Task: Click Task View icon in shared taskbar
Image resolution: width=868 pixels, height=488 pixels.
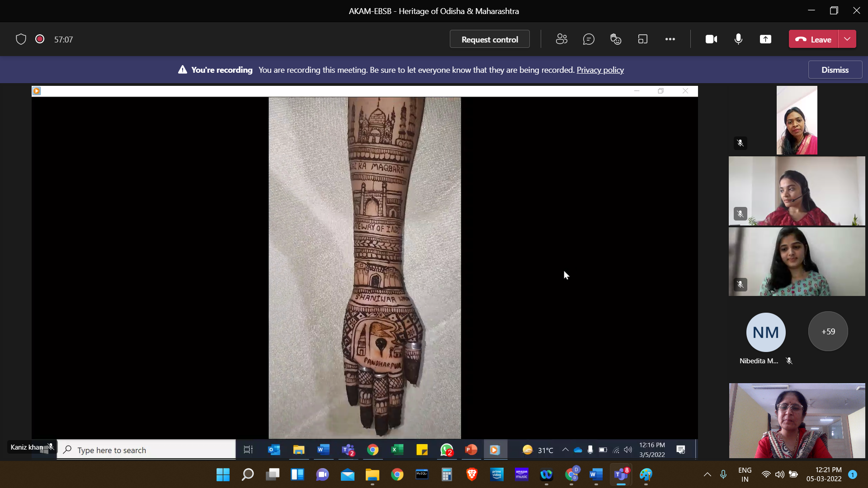Action: coord(248,450)
